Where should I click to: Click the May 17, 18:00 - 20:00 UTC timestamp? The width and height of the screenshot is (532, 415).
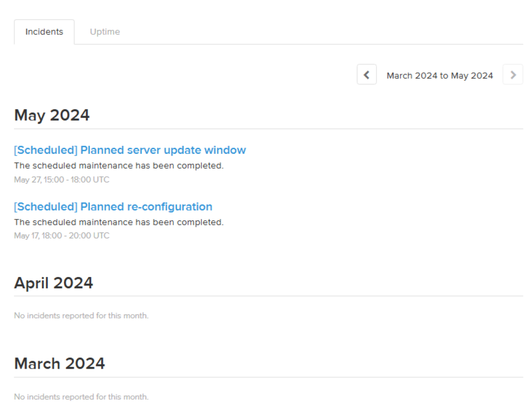pyautogui.click(x=62, y=235)
